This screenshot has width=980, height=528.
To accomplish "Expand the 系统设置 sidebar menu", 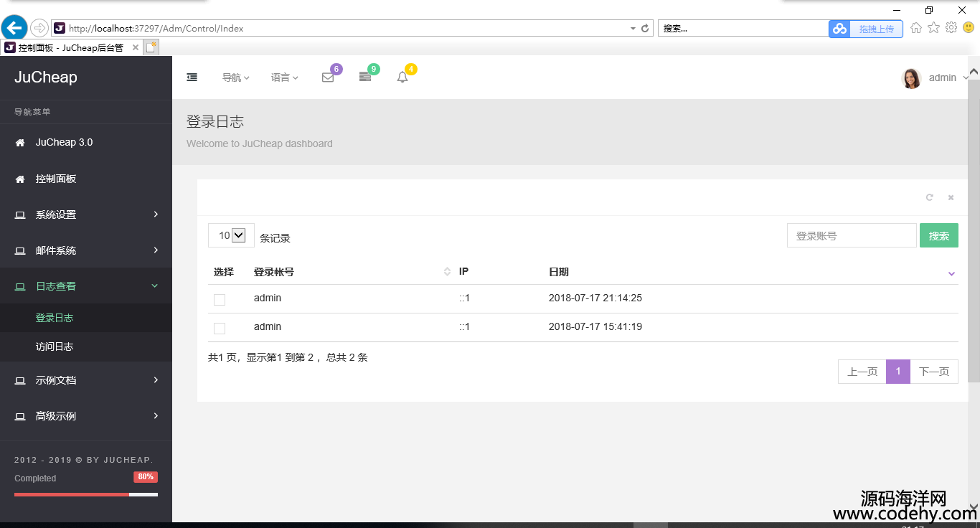I will click(x=86, y=214).
